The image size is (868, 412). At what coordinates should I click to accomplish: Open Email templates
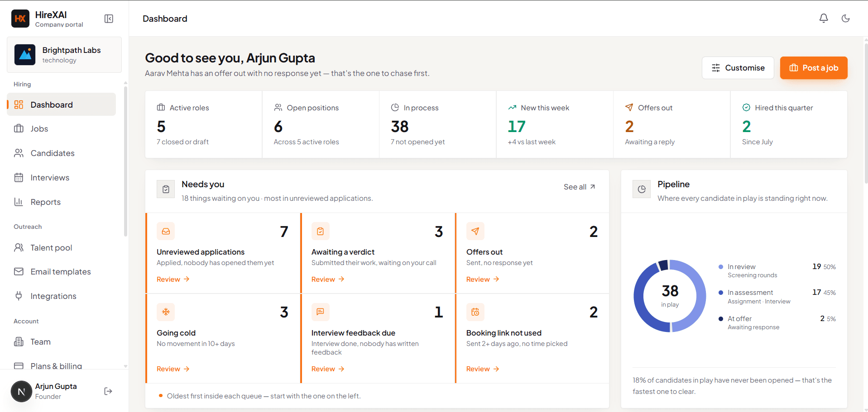62,272
